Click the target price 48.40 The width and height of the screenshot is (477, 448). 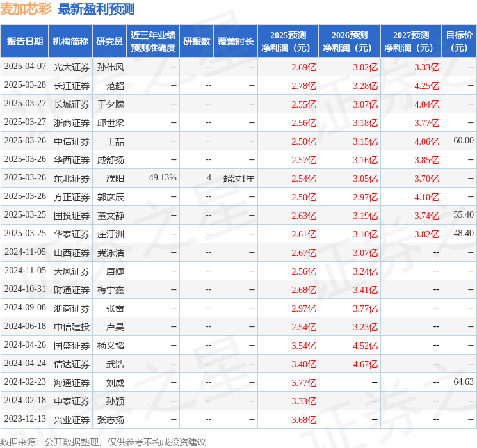(464, 233)
